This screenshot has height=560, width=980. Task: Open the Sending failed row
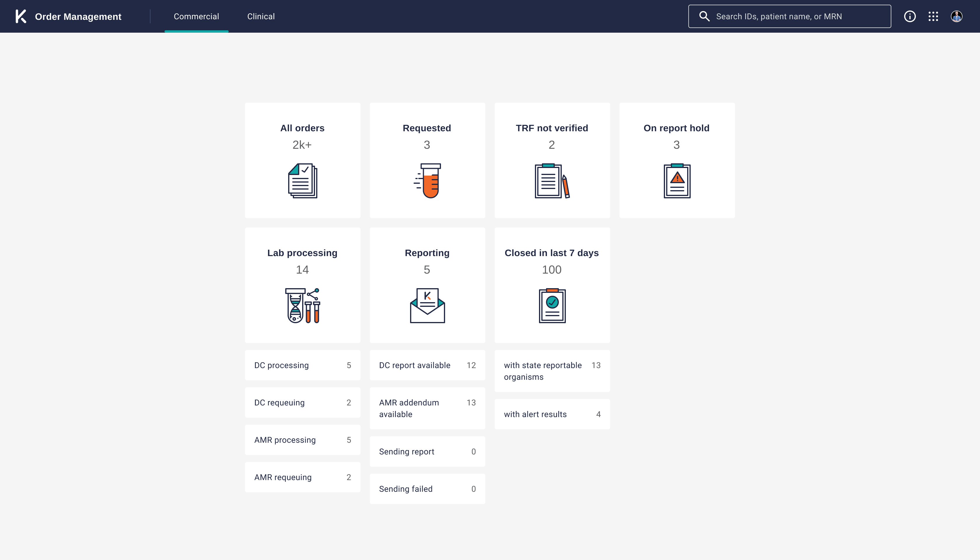tap(427, 489)
